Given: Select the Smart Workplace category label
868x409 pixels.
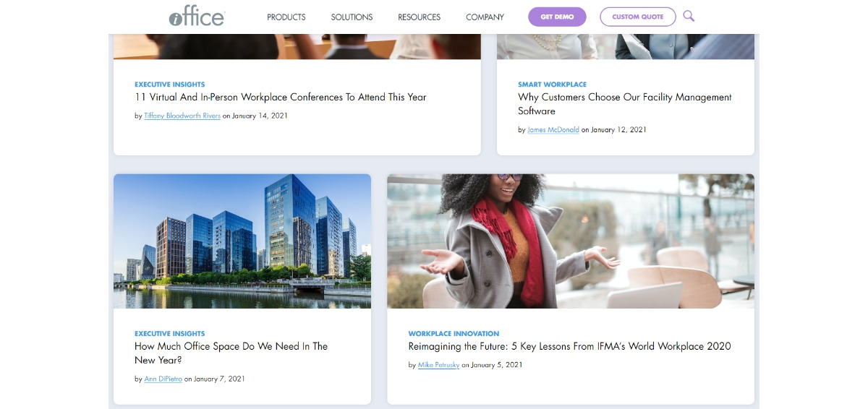Looking at the screenshot, I should (x=552, y=85).
